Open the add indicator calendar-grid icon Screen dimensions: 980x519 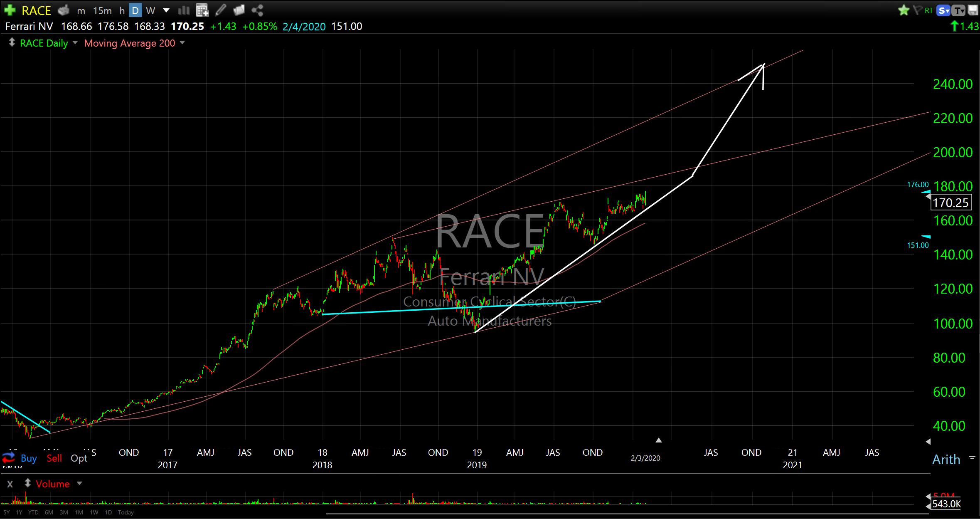[x=202, y=10]
